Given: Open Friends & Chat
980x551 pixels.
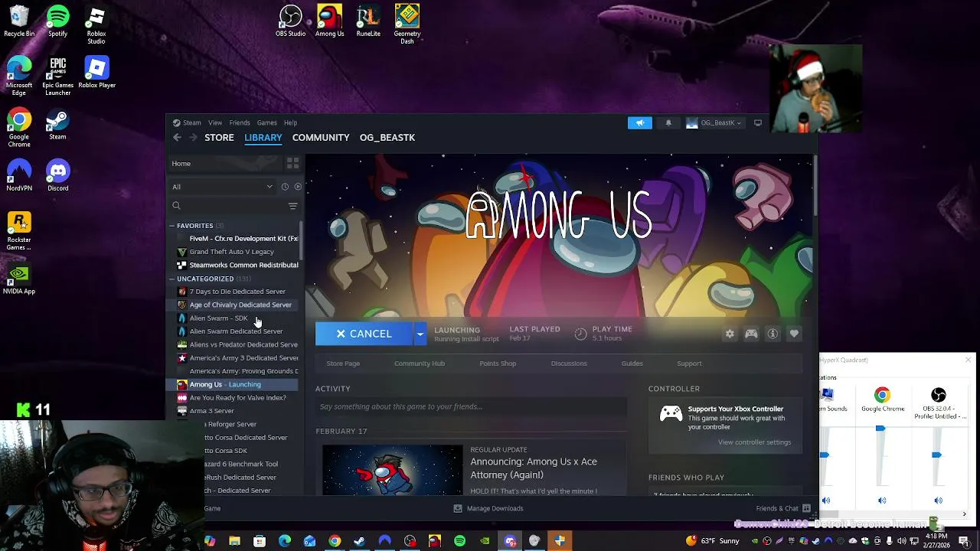Looking at the screenshot, I should pyautogui.click(x=782, y=508).
